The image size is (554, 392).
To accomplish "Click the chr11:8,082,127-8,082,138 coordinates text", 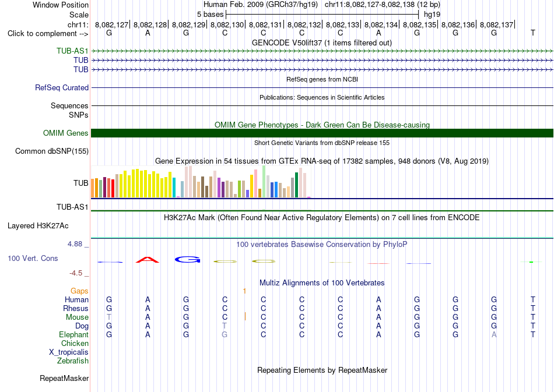I will (383, 5).
